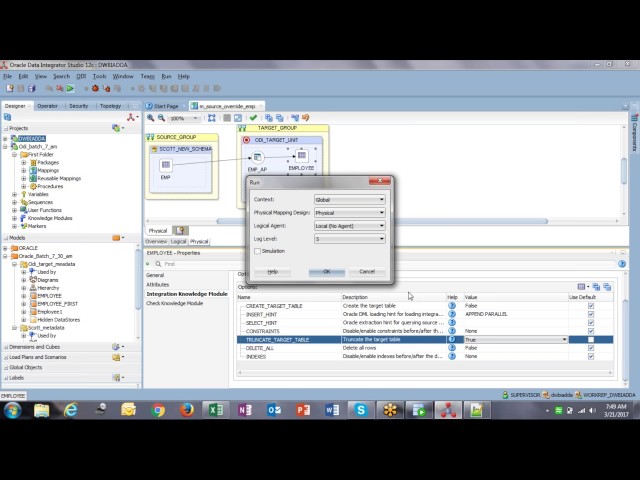
Task: Expand the Knowledge Modules tree node
Action: (14, 218)
